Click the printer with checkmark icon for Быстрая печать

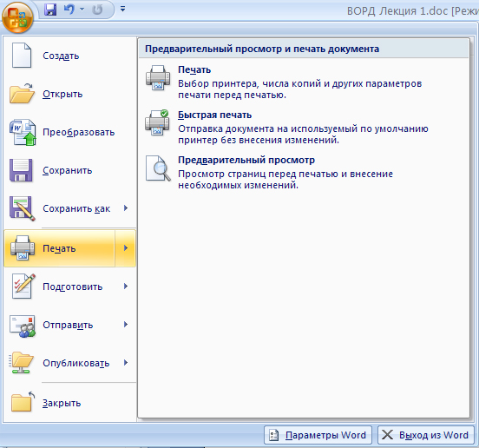(x=157, y=122)
